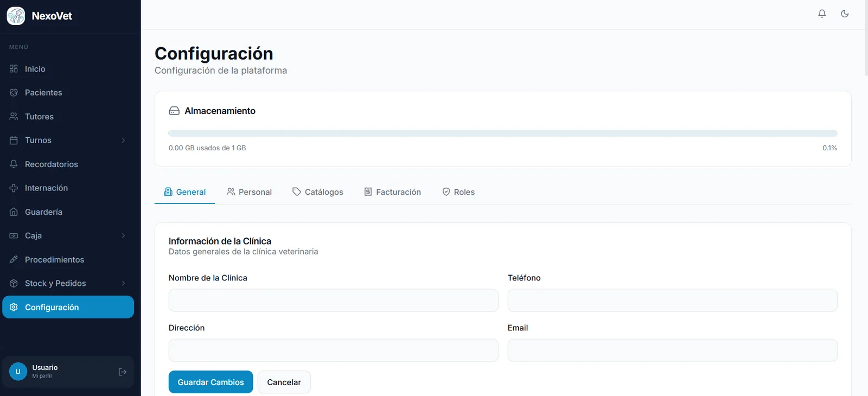Switch to the General tab
Screen dimensions: 868x396
pos(184,192)
